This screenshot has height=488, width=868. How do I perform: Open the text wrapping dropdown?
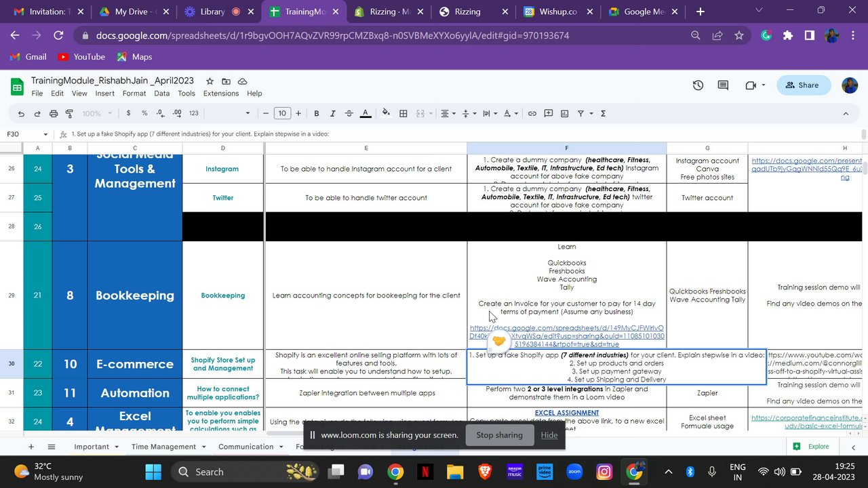pyautogui.click(x=492, y=114)
